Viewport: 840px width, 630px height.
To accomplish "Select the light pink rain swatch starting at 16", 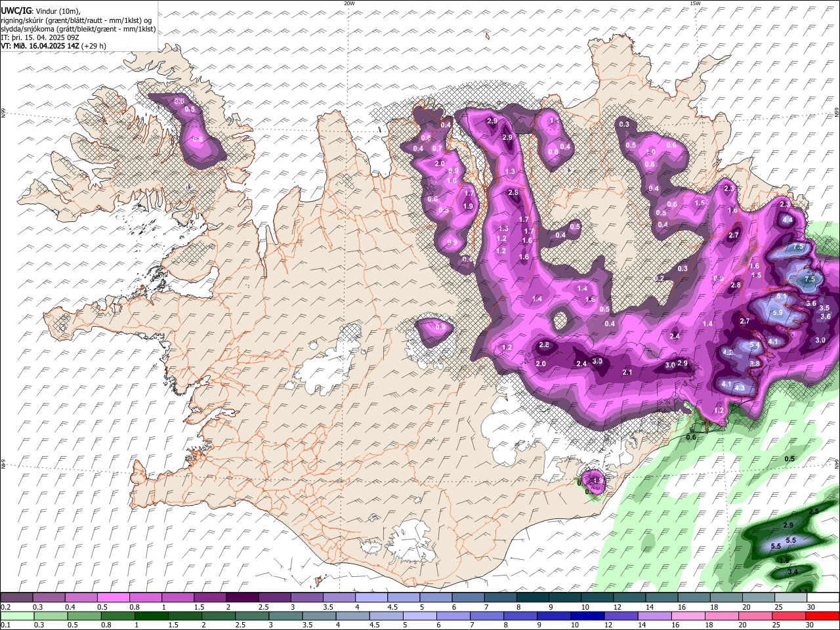I will point(688,616).
